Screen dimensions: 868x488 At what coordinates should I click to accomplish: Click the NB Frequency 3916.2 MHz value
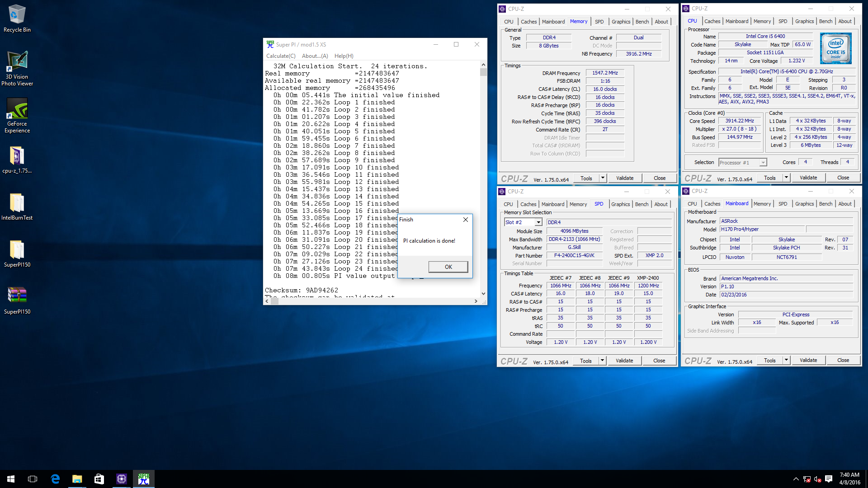639,54
